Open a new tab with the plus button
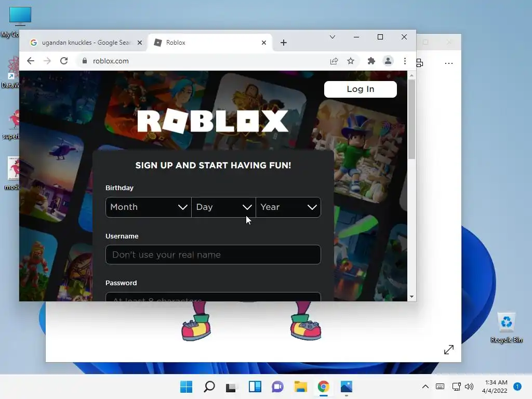532x399 pixels. 284,43
